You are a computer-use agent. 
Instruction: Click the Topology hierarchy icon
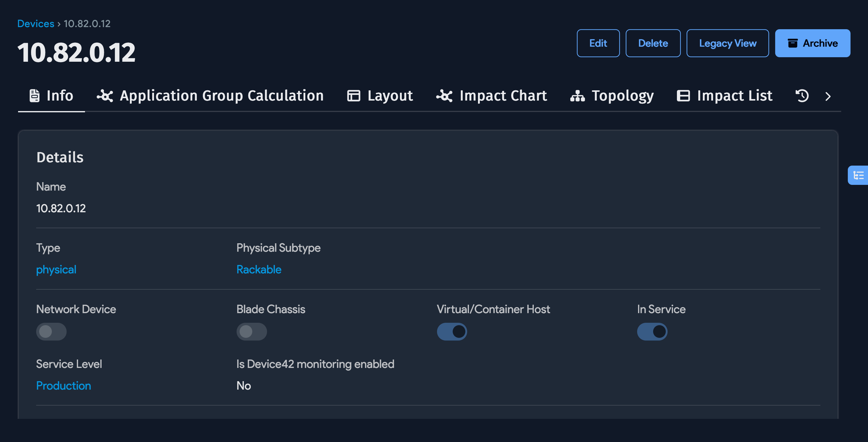pos(577,96)
